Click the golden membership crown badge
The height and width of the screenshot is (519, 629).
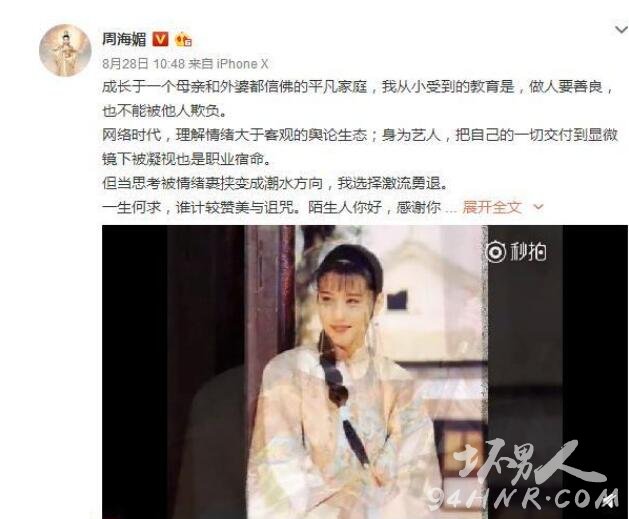(x=183, y=39)
